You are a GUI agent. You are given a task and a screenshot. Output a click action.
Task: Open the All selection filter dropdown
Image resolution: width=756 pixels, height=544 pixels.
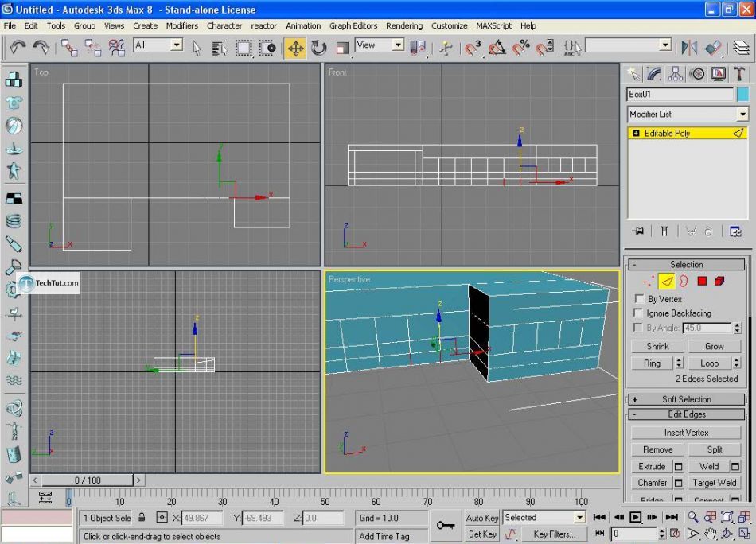tap(158, 45)
